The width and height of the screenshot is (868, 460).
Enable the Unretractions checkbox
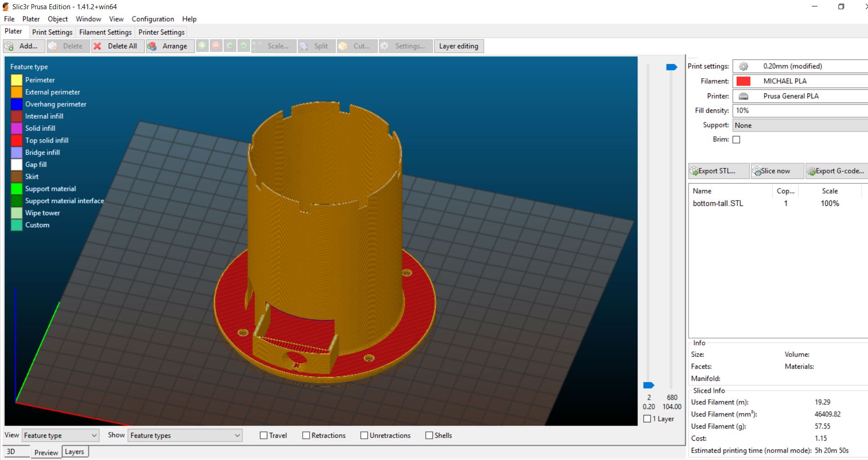click(x=364, y=436)
